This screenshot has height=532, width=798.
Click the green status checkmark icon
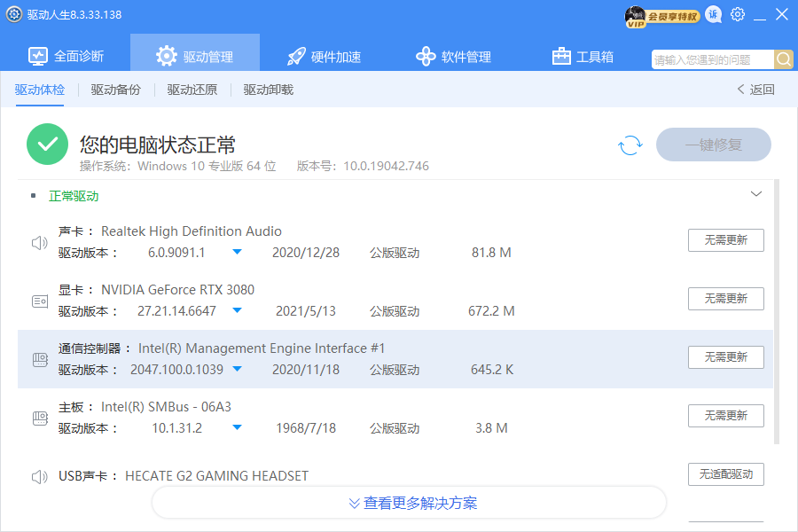[x=47, y=144]
